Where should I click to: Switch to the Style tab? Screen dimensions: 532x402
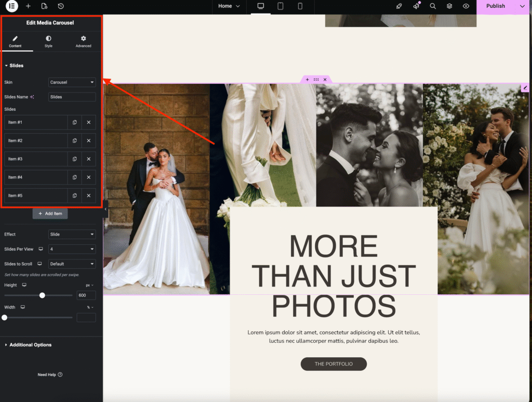(x=48, y=42)
